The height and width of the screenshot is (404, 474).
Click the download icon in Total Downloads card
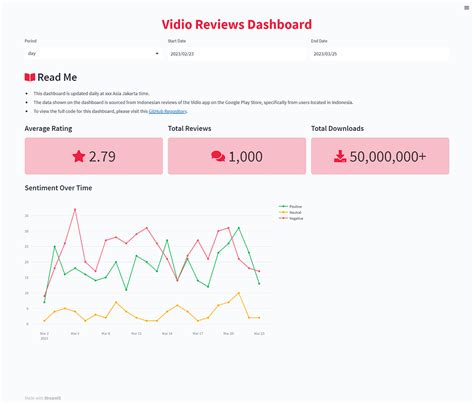pos(340,156)
